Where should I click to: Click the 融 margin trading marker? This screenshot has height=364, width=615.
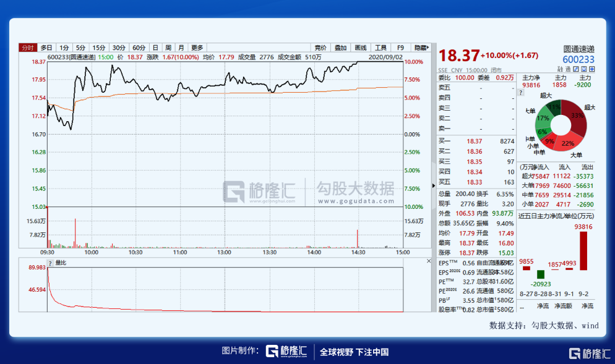click(560, 69)
